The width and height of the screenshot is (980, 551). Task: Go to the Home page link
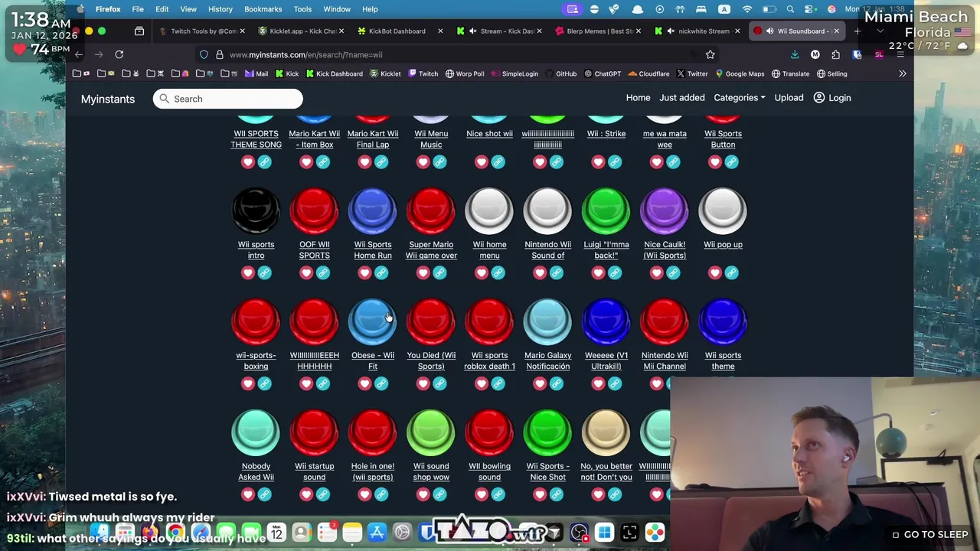[x=638, y=98]
